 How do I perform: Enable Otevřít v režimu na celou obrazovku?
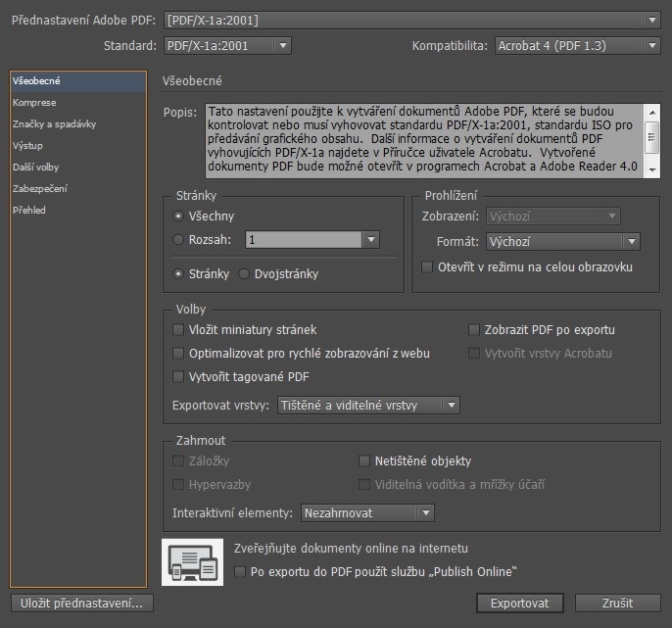(427, 267)
